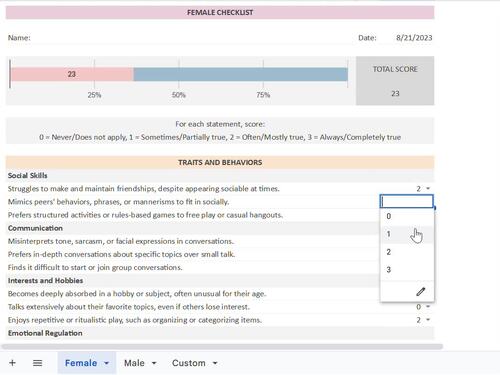Click the Emotional Regulation heading
The image size is (500, 375).
click(x=45, y=333)
